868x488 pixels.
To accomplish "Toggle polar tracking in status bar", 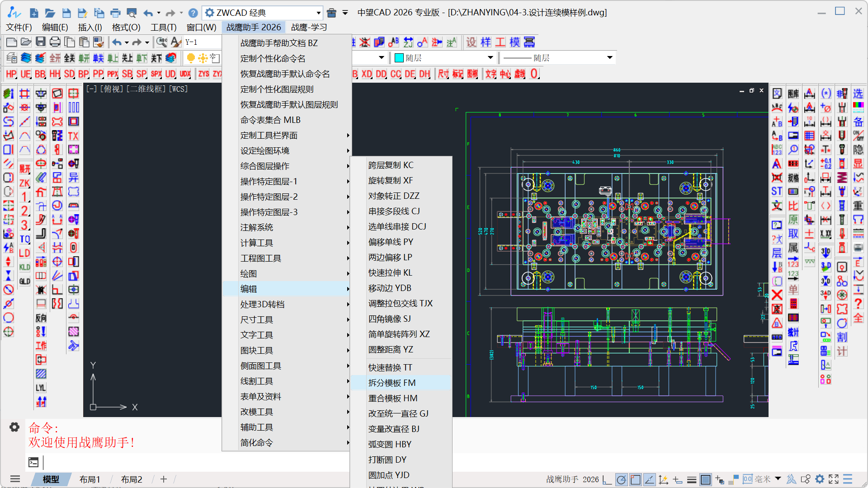I will click(x=621, y=479).
